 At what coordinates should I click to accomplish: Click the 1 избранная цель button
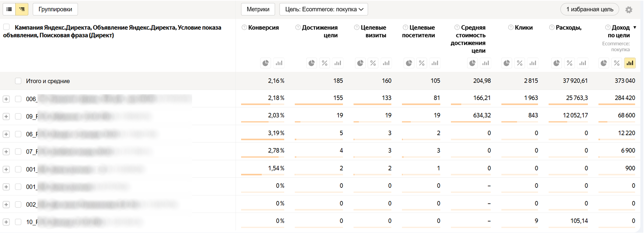(x=589, y=9)
